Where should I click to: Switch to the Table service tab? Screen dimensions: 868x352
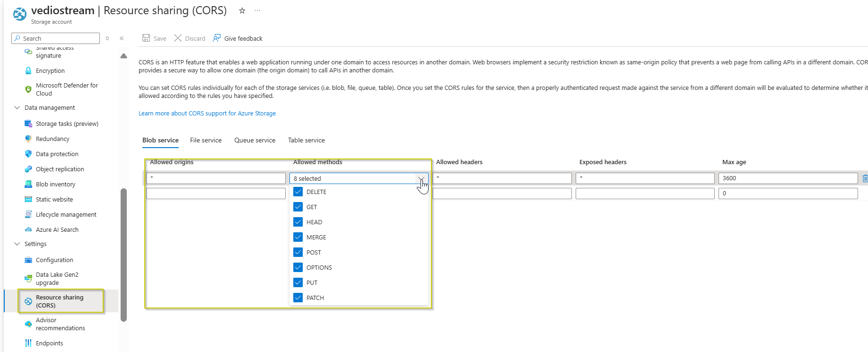(x=307, y=140)
